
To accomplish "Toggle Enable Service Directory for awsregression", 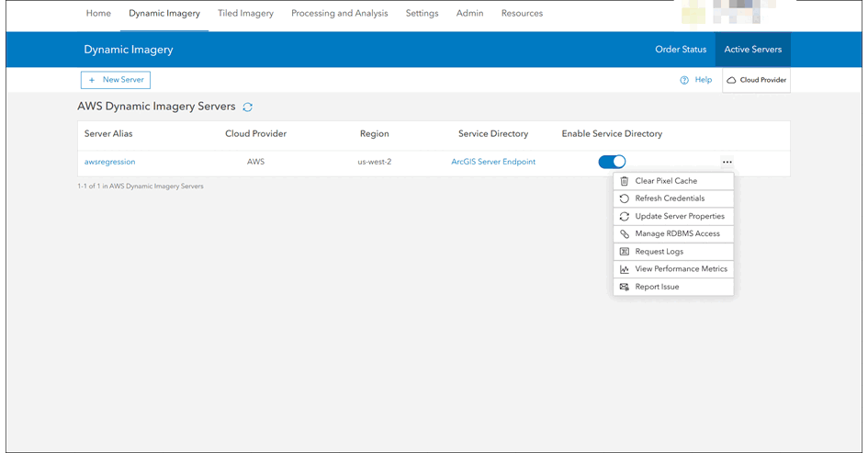I will coord(612,162).
